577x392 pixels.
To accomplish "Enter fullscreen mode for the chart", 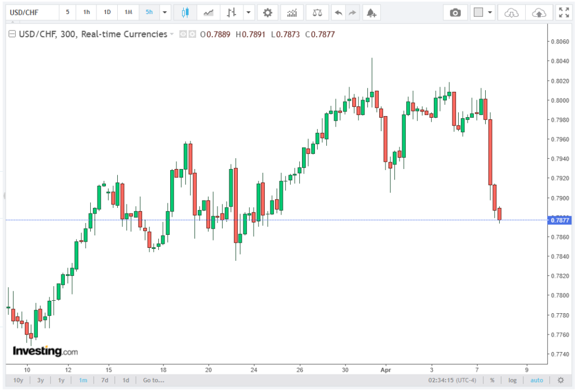I will [x=563, y=12].
